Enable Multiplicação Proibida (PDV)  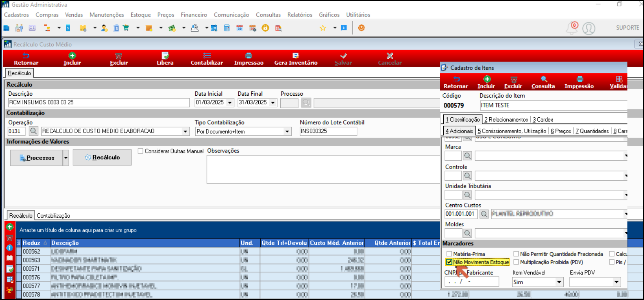(x=516, y=262)
